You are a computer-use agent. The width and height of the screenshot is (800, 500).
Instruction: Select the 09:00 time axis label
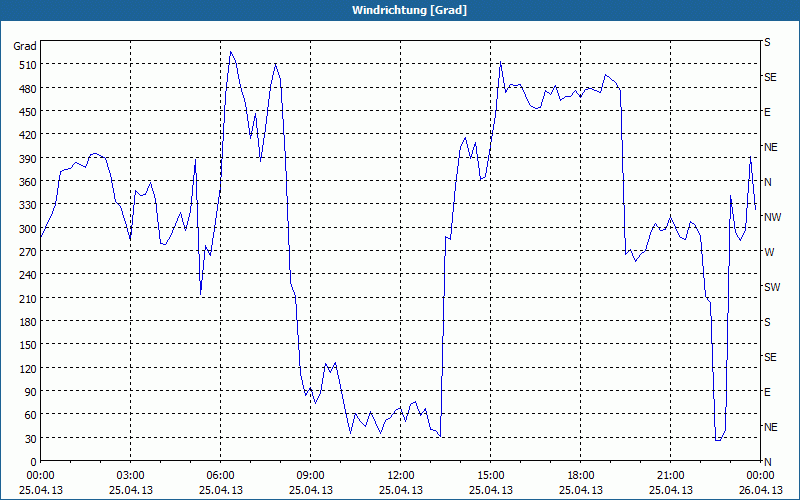click(310, 476)
